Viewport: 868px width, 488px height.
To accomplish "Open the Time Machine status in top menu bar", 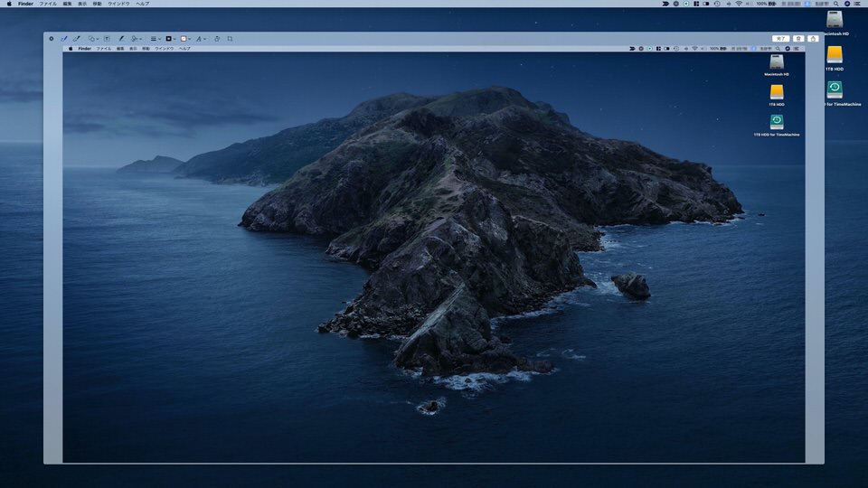I will point(717,4).
